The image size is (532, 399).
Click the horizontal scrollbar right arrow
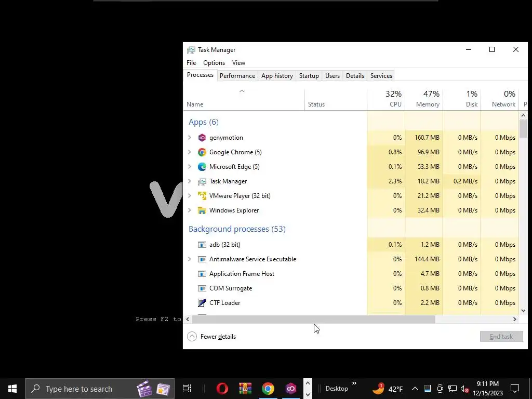(515, 320)
